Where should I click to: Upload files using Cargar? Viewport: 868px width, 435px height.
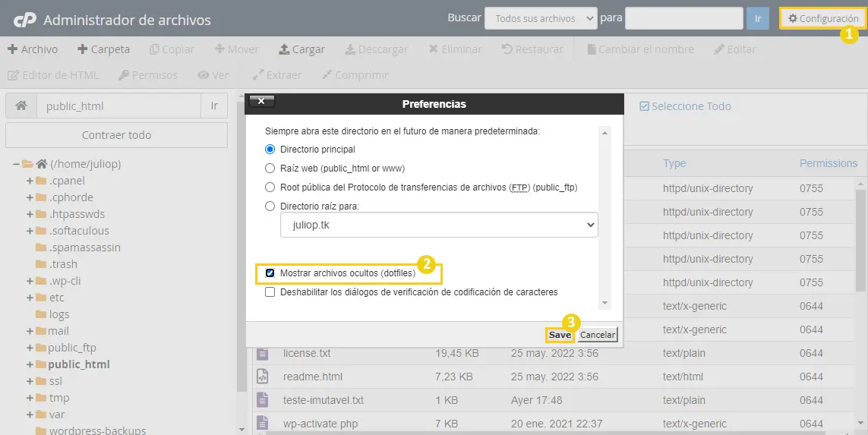pos(301,49)
